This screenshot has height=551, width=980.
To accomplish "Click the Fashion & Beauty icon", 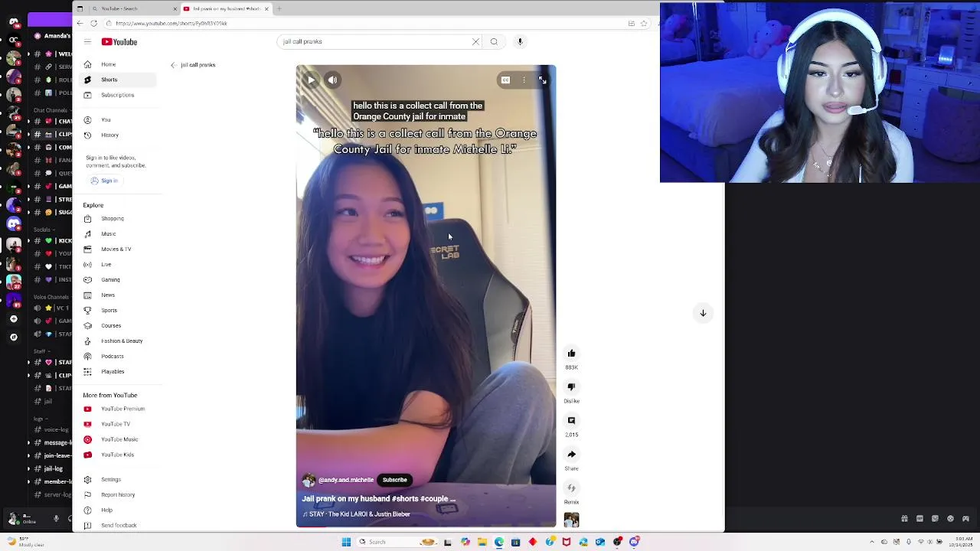I will [87, 341].
